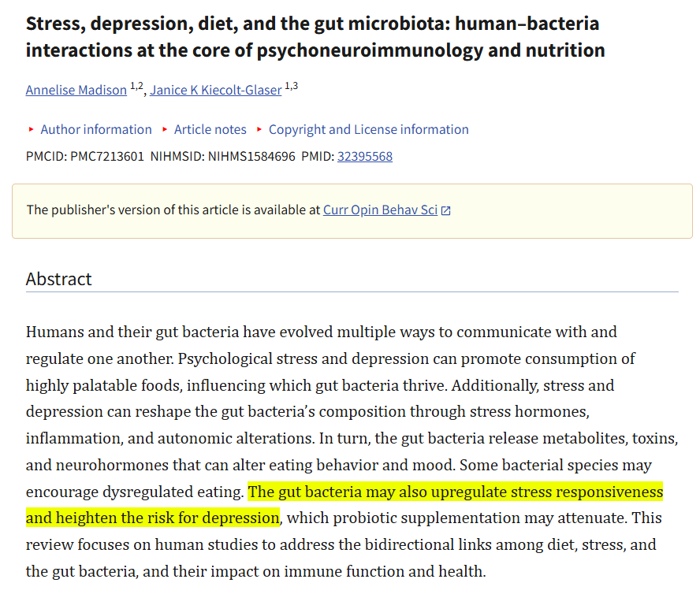700x594 pixels.
Task: Click the publisher's version notice text
Action: click(x=173, y=210)
